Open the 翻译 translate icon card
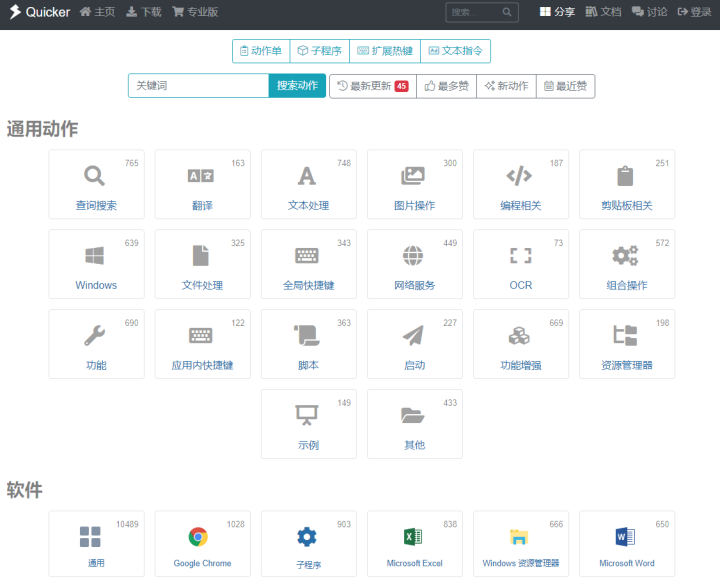Screen dimensions: 720x579 point(202,184)
